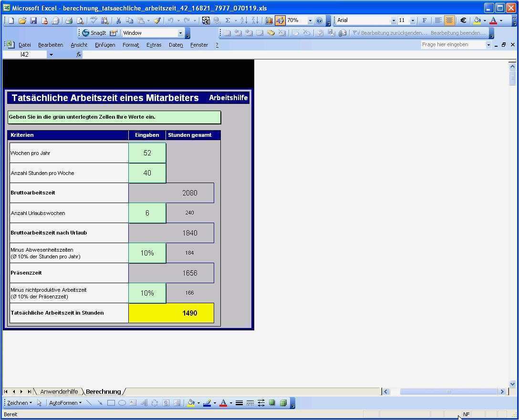519x420 pixels.
Task: Insert WordArt from the drawing toolbar
Action: tap(144, 403)
